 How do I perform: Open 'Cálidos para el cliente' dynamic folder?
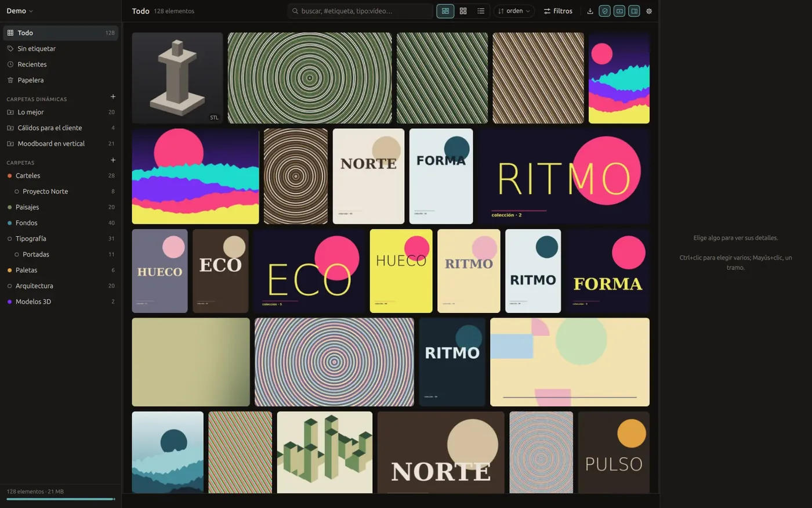[x=60, y=128]
